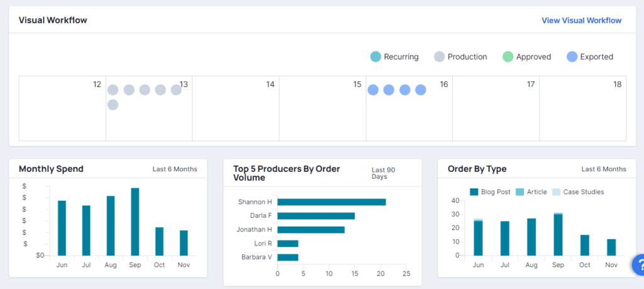The height and width of the screenshot is (289, 644).
Task: Click the Sep bar in Monthly Spend chart
Action: click(135, 221)
